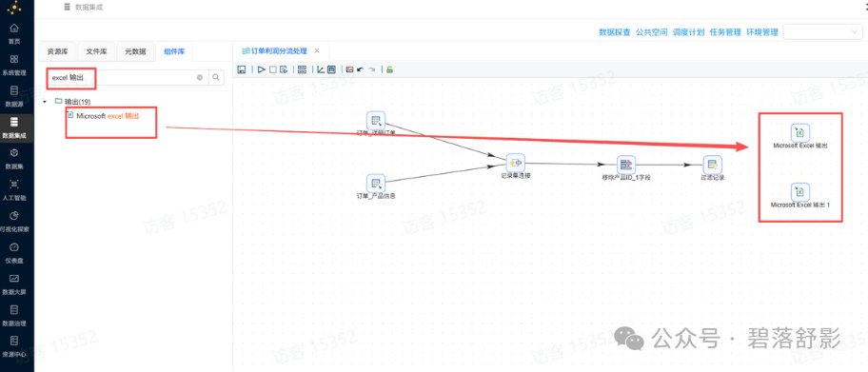The height and width of the screenshot is (372, 868).
Task: Click the green lock icon
Action: pyautogui.click(x=389, y=69)
